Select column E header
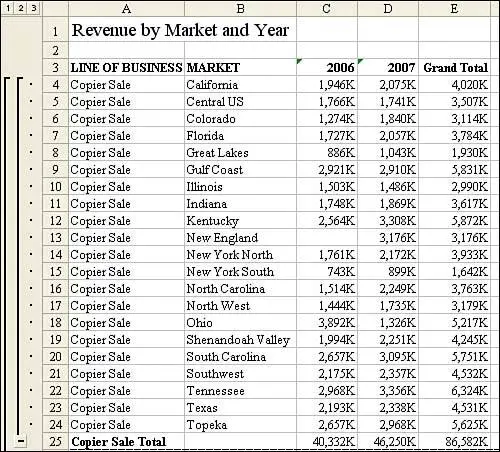This screenshot has height=452, width=500. click(x=454, y=8)
